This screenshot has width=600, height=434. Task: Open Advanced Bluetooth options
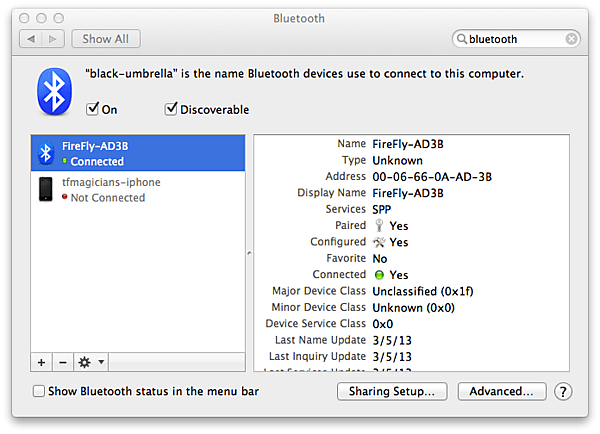tap(502, 391)
